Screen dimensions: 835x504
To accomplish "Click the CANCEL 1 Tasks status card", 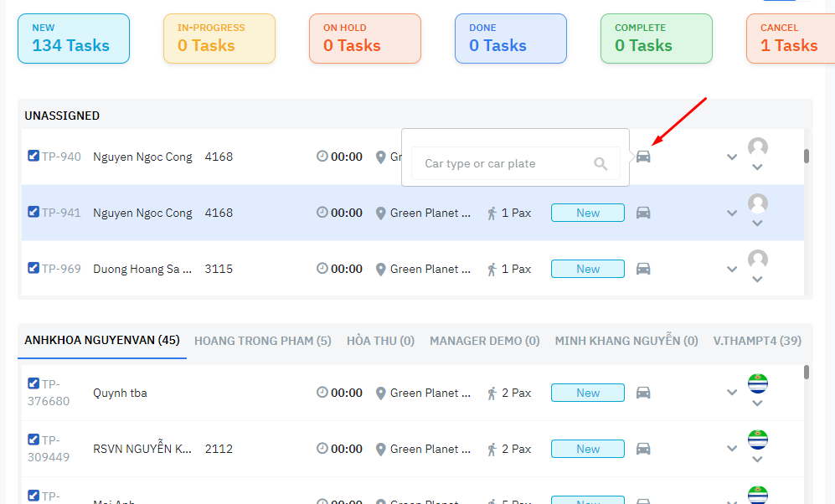I will [789, 39].
